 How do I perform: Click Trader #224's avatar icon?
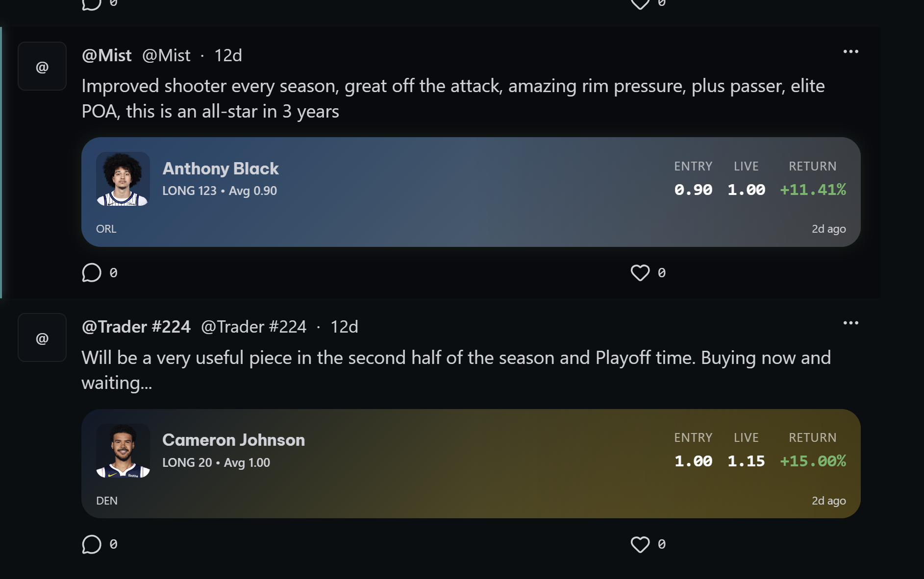click(42, 338)
